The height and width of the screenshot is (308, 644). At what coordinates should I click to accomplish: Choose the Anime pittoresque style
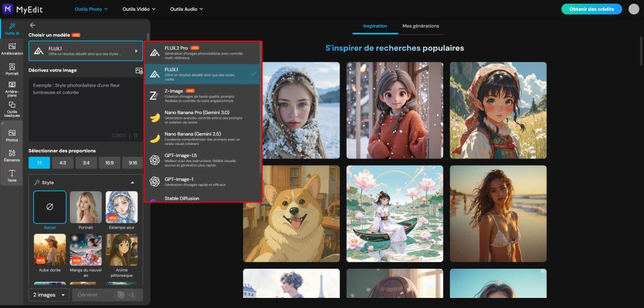[122, 250]
